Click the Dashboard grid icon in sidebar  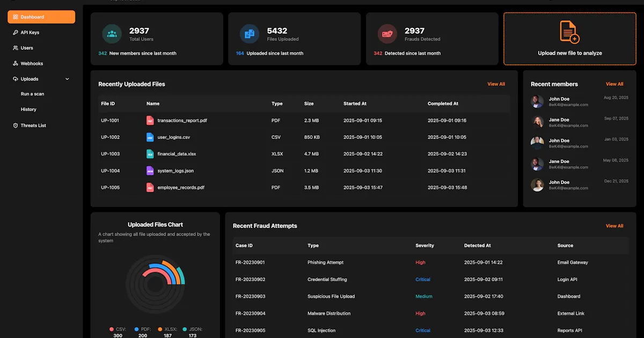16,17
